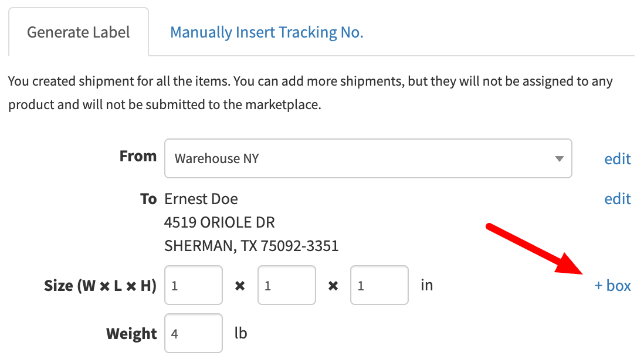Focus the length size input
Viewport: 644px width, 359px height.
286,286
